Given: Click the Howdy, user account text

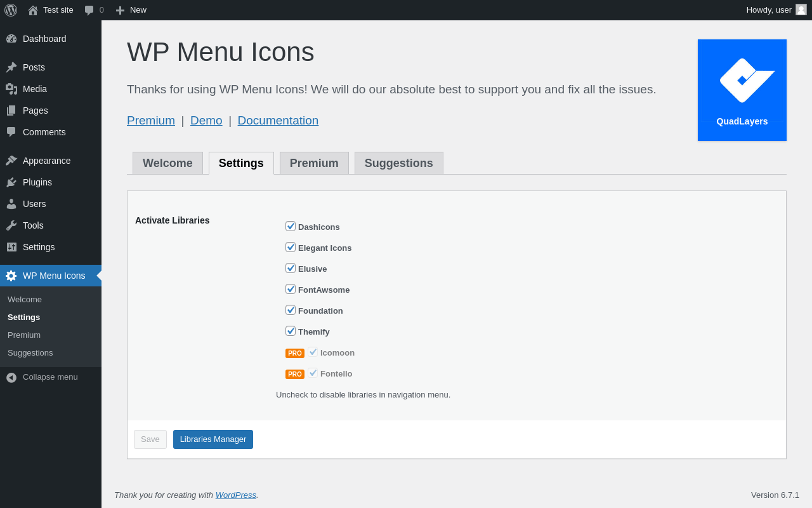Looking at the screenshot, I should 769,10.
